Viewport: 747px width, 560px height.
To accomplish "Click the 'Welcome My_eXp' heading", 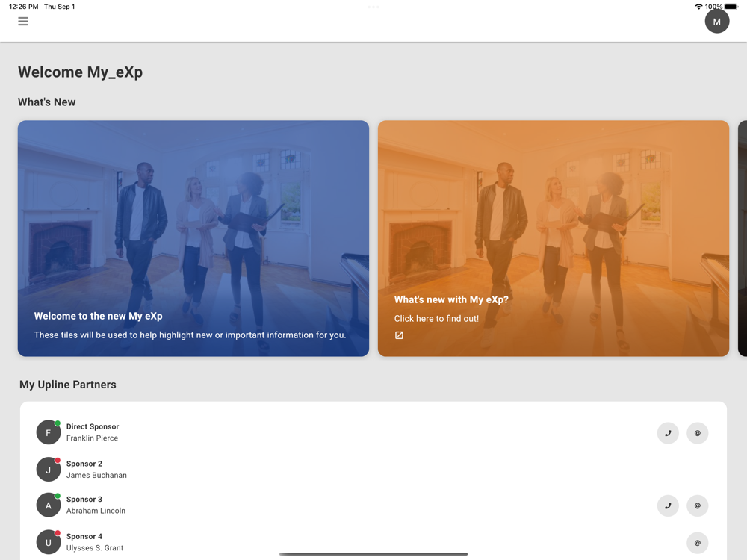I will (81, 72).
